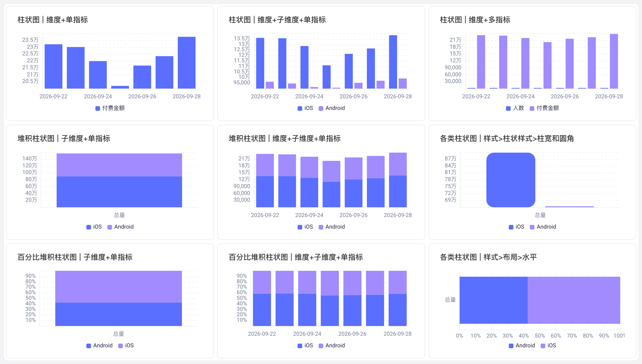Click purple iOS segment in 百分比堆积柱状图 子维度+单指标
642x364 pixels.
119,287
